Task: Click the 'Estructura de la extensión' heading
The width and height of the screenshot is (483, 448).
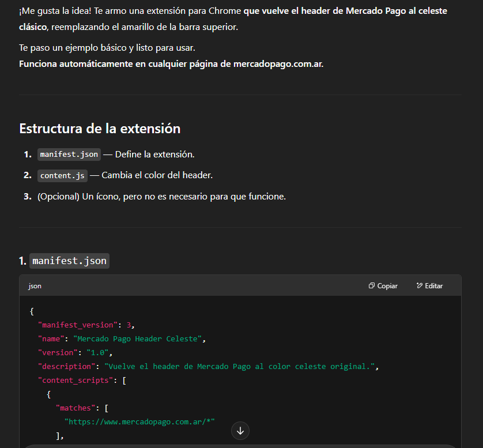Action: [x=100, y=129]
